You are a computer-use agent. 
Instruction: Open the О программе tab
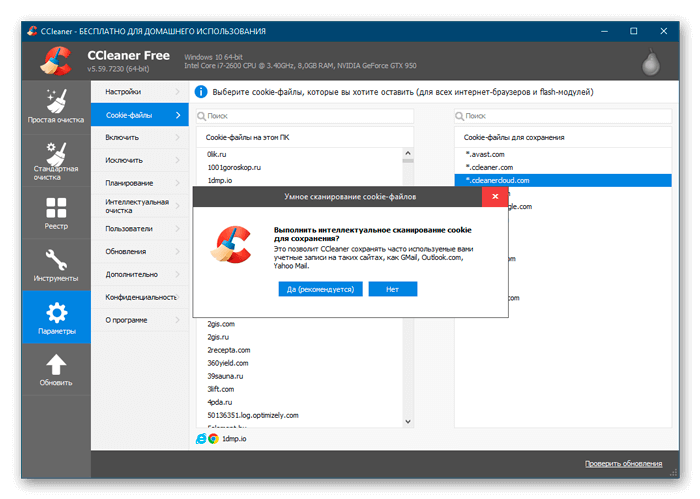[140, 320]
